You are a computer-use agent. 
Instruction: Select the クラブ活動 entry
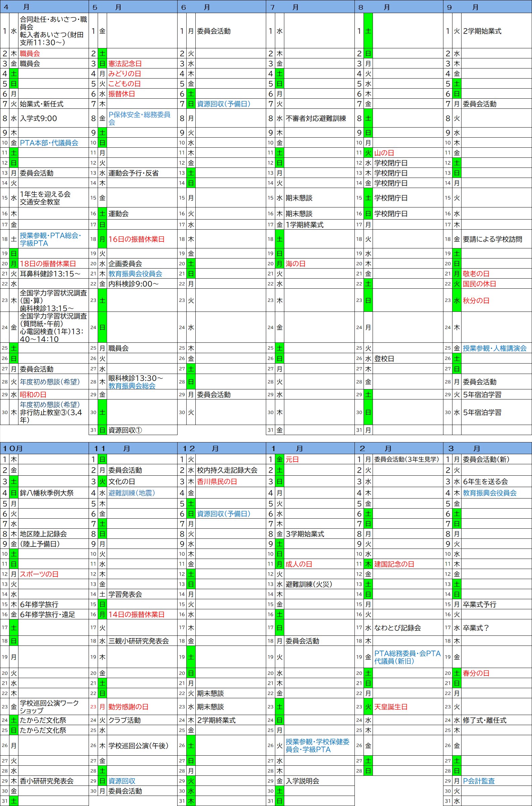coord(125,720)
